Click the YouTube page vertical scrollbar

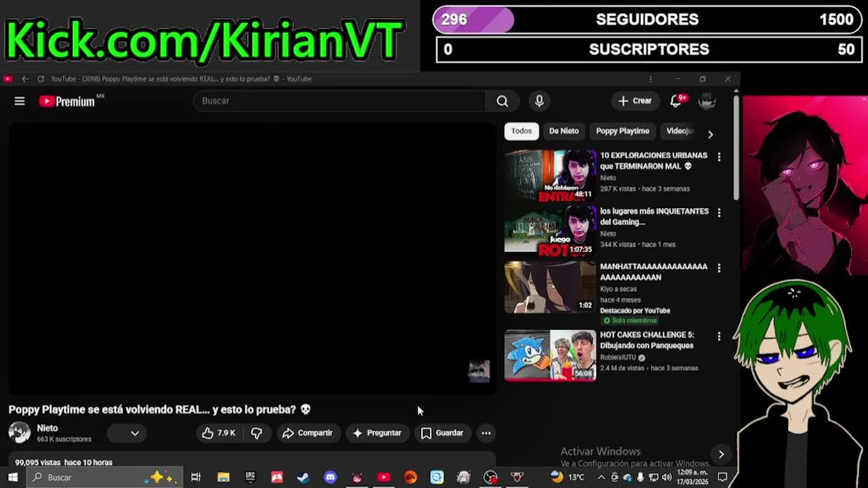[736, 148]
